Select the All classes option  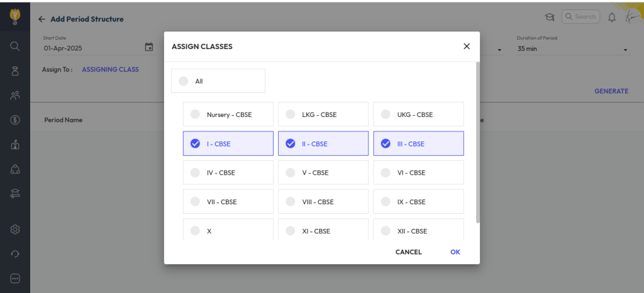pyautogui.click(x=183, y=81)
